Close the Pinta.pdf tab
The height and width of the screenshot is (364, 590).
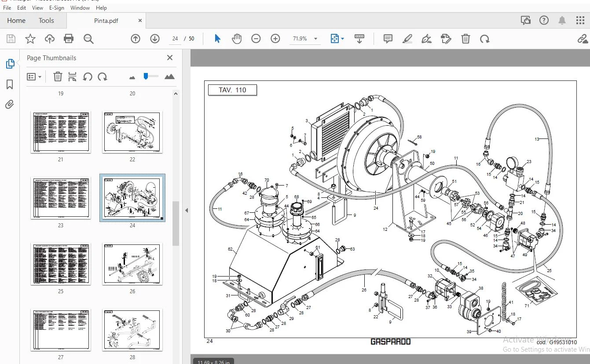[x=140, y=20]
